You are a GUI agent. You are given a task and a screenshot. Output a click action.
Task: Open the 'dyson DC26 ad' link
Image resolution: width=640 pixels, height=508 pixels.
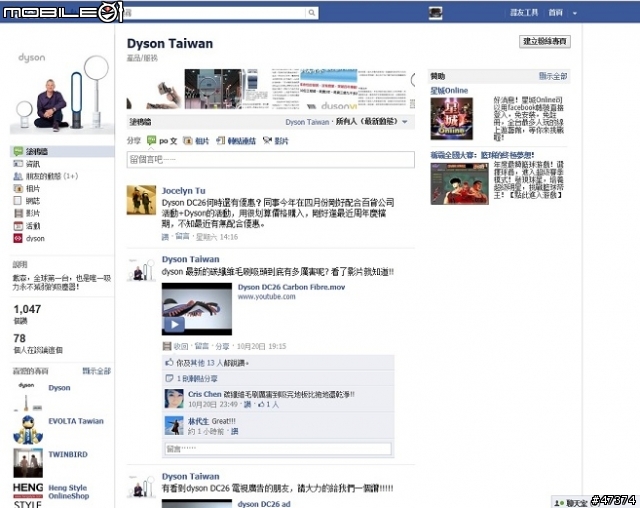(x=264, y=504)
